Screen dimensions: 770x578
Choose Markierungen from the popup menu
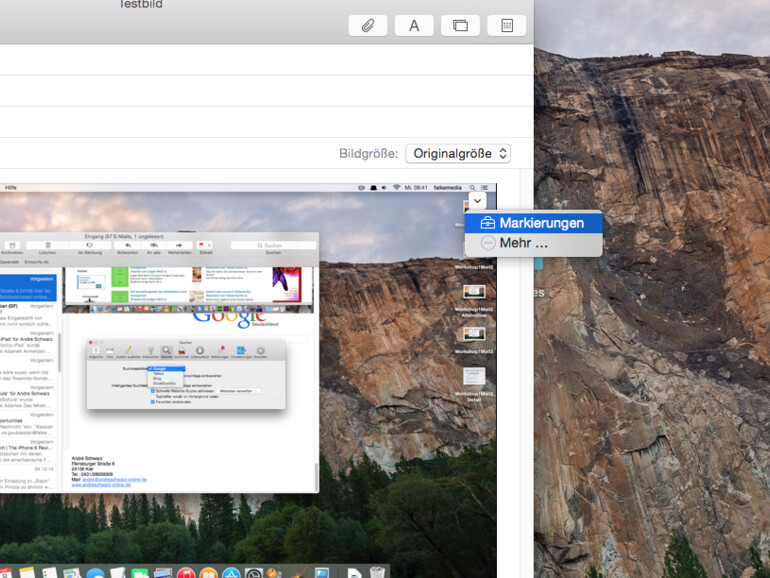[x=533, y=223]
